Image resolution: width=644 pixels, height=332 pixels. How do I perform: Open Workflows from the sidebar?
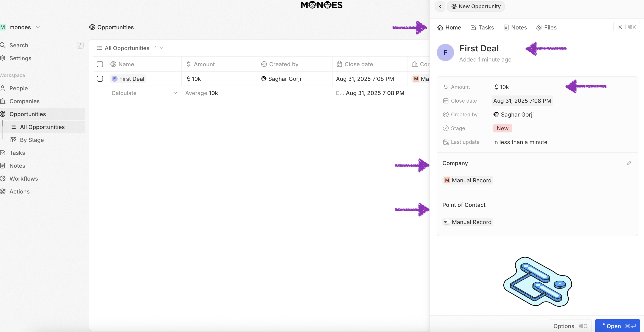pos(23,178)
